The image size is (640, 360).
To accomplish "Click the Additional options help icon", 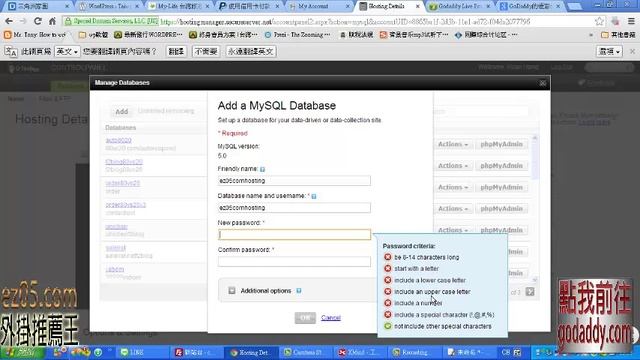I will pyautogui.click(x=299, y=291).
